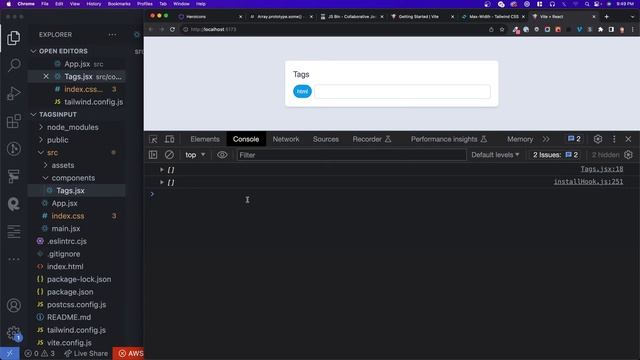640x360 pixels.
Task: Click Live Share in status bar
Action: click(86, 353)
